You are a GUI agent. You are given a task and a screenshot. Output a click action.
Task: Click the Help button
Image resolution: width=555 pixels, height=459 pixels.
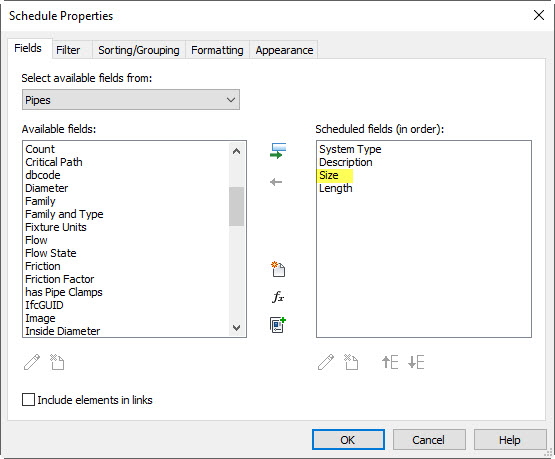510,440
